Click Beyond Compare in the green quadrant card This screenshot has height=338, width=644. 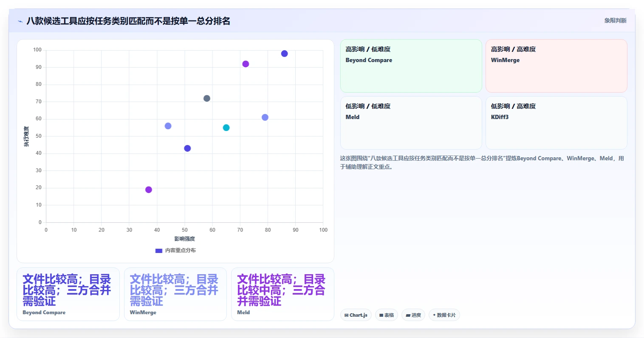pos(369,60)
